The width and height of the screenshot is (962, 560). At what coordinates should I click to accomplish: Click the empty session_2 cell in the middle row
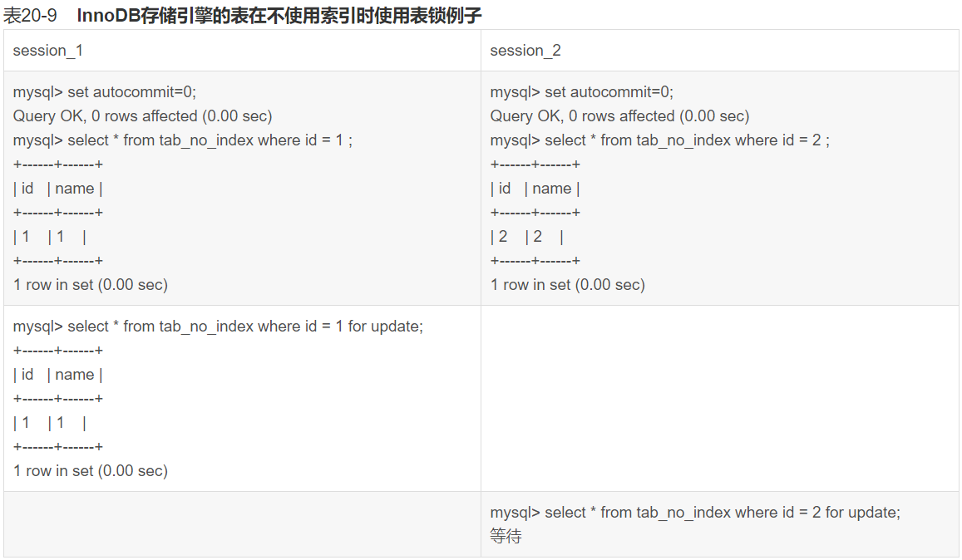[x=719, y=398]
